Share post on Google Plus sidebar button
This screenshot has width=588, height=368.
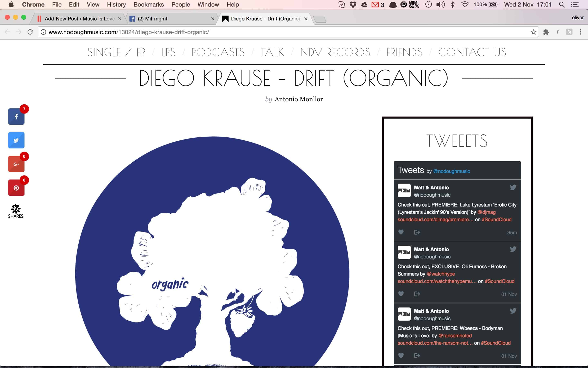16,164
